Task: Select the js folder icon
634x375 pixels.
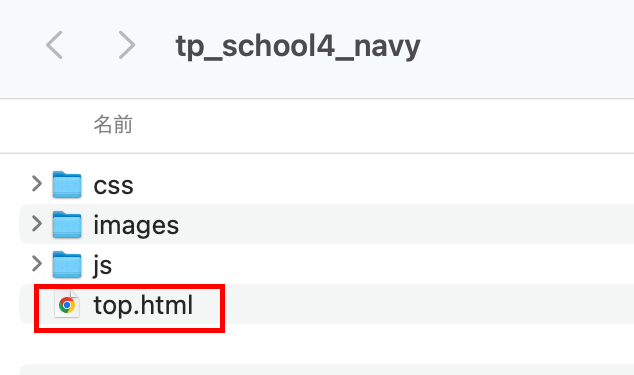Action: [67, 265]
